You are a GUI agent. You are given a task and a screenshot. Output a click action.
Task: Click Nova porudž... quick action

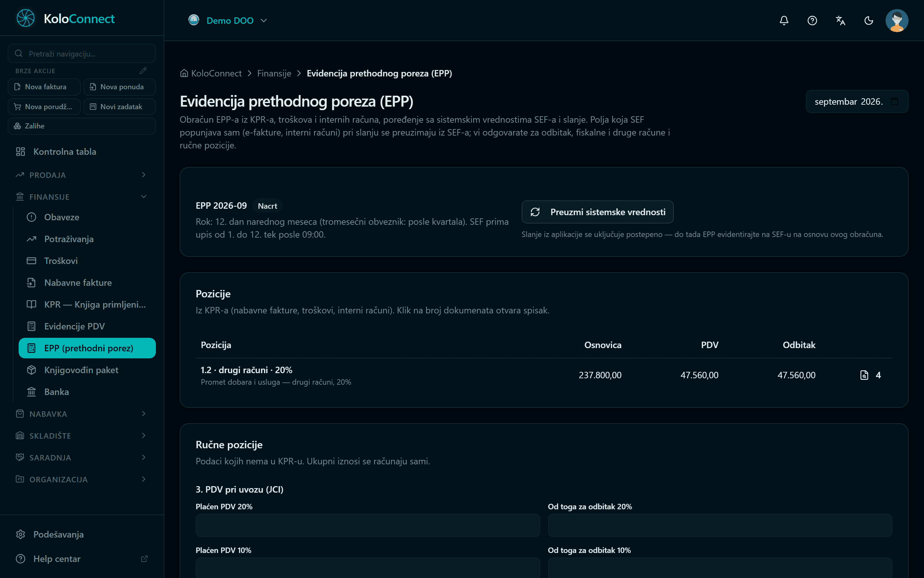[44, 107]
